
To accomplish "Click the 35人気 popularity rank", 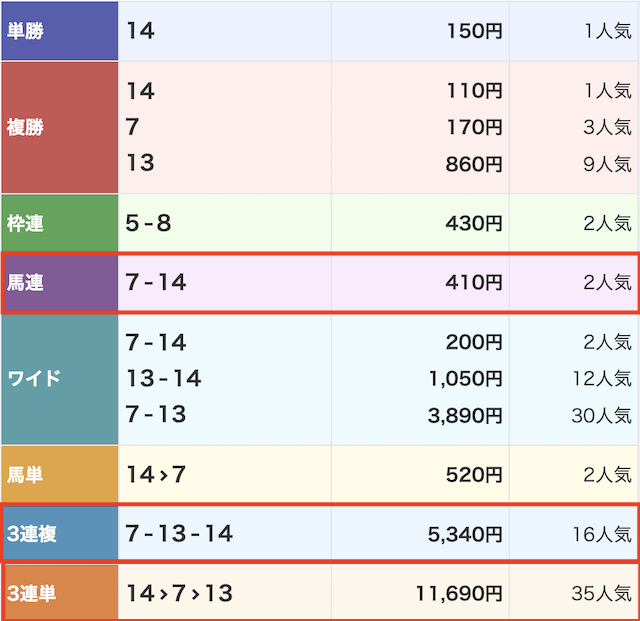I will click(602, 593).
